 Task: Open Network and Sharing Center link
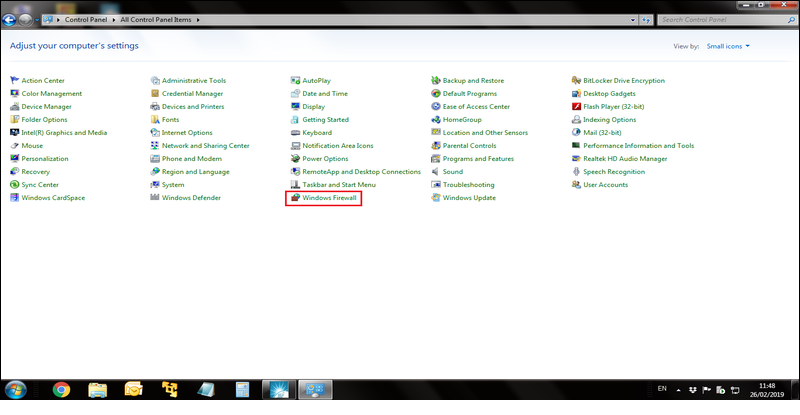pyautogui.click(x=206, y=145)
